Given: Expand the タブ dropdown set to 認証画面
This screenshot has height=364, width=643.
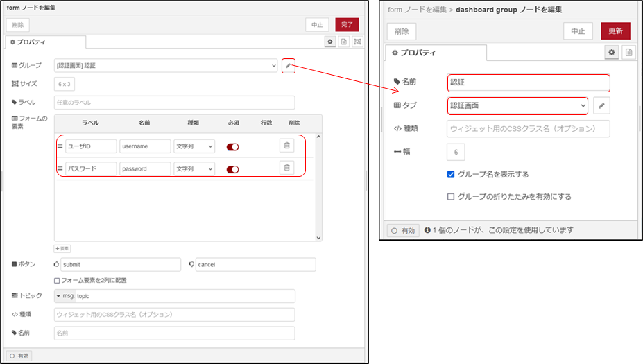Looking at the screenshot, I should click(517, 105).
